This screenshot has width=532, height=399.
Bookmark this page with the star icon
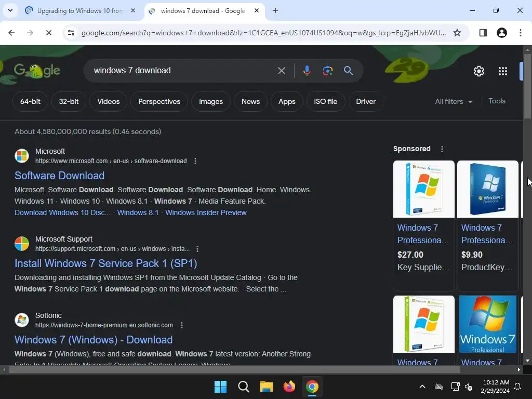click(x=457, y=33)
